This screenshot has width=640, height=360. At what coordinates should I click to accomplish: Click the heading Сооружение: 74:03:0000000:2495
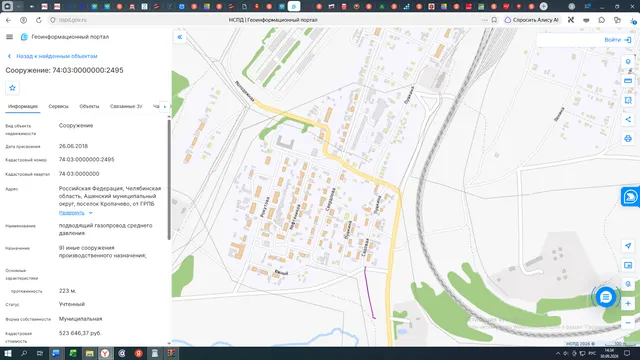click(x=64, y=70)
